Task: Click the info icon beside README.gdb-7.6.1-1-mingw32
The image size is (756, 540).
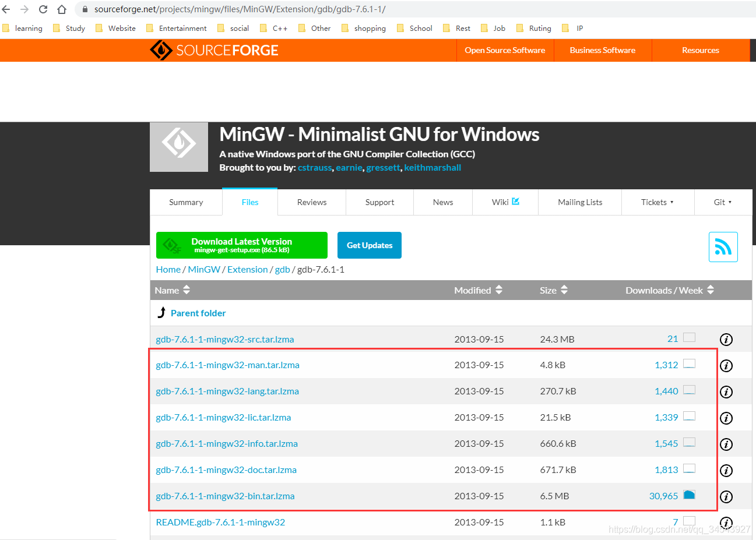Action: click(x=726, y=523)
